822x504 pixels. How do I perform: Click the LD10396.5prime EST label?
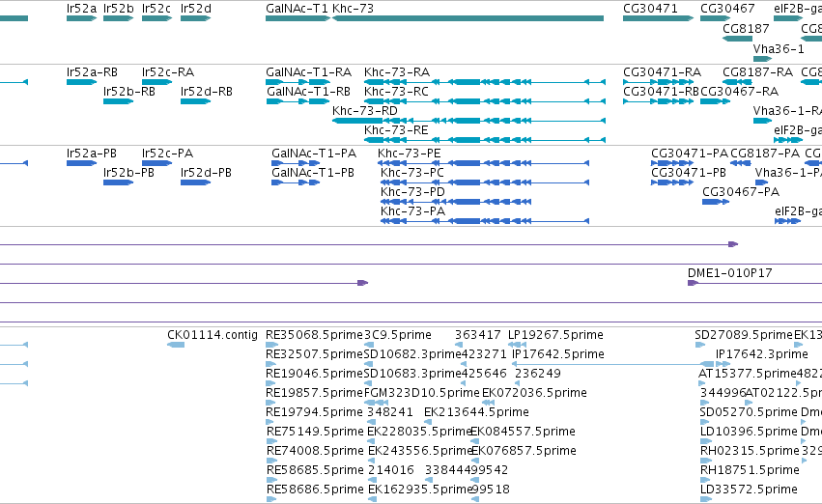click(750, 432)
